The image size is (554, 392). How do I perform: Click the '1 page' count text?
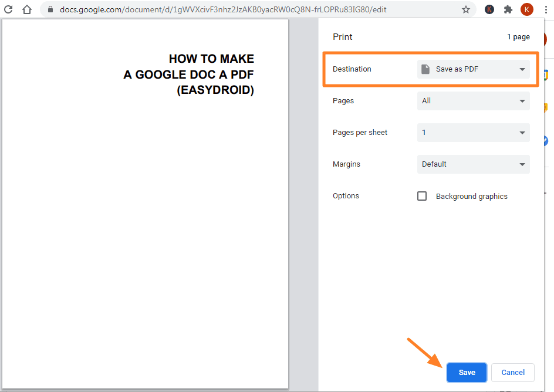pos(518,37)
